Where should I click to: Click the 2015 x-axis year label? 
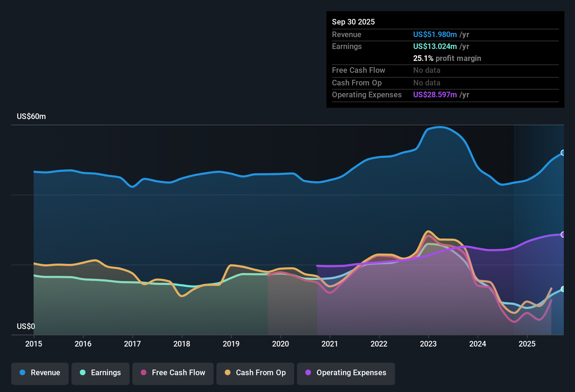[x=34, y=344]
